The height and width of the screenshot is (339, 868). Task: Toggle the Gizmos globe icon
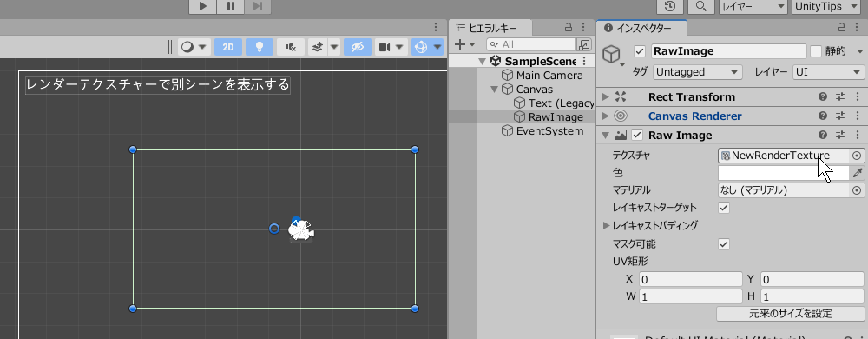click(421, 47)
